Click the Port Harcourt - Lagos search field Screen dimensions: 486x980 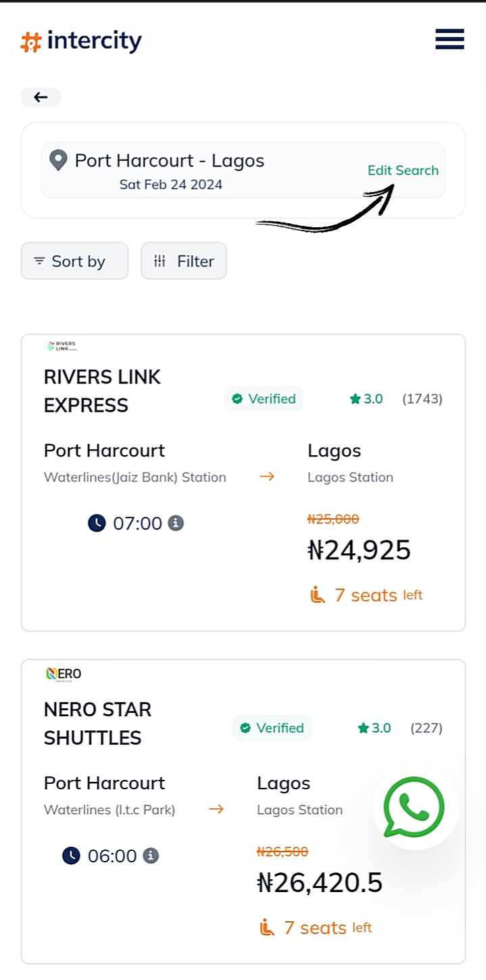point(169,170)
